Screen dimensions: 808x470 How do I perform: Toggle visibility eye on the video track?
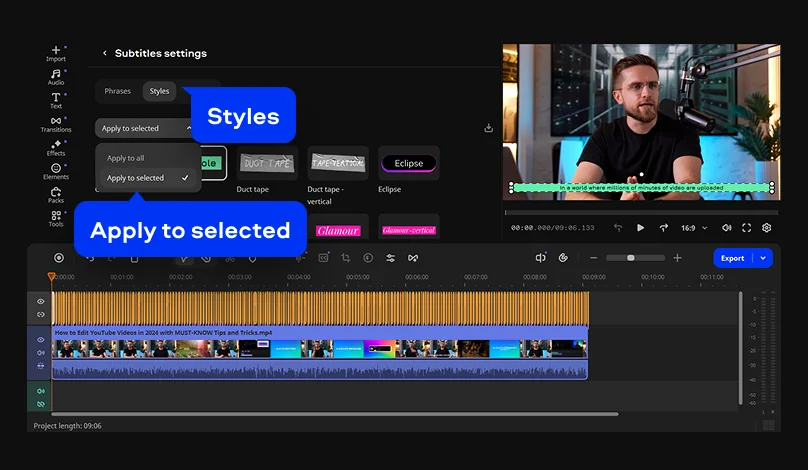point(41,340)
